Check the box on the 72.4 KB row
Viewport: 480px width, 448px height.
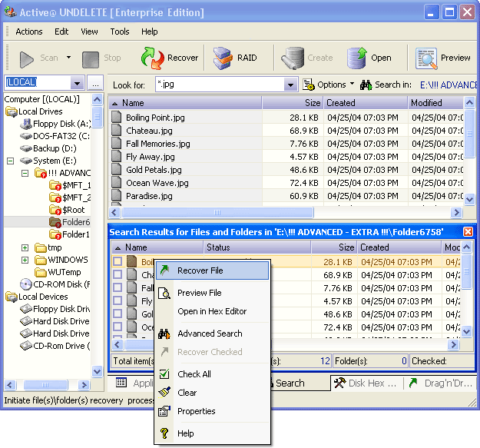[x=118, y=327]
